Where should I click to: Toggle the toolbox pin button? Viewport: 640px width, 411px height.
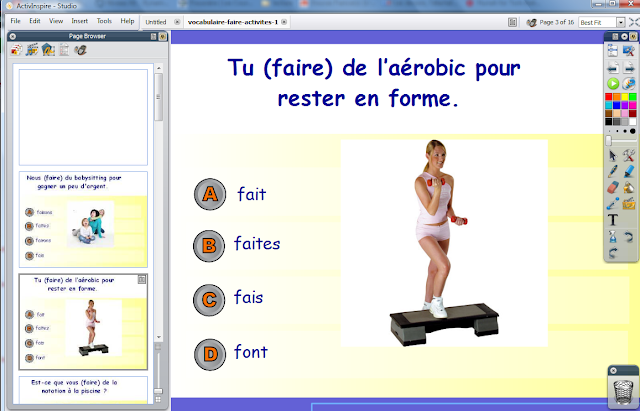coord(633,37)
